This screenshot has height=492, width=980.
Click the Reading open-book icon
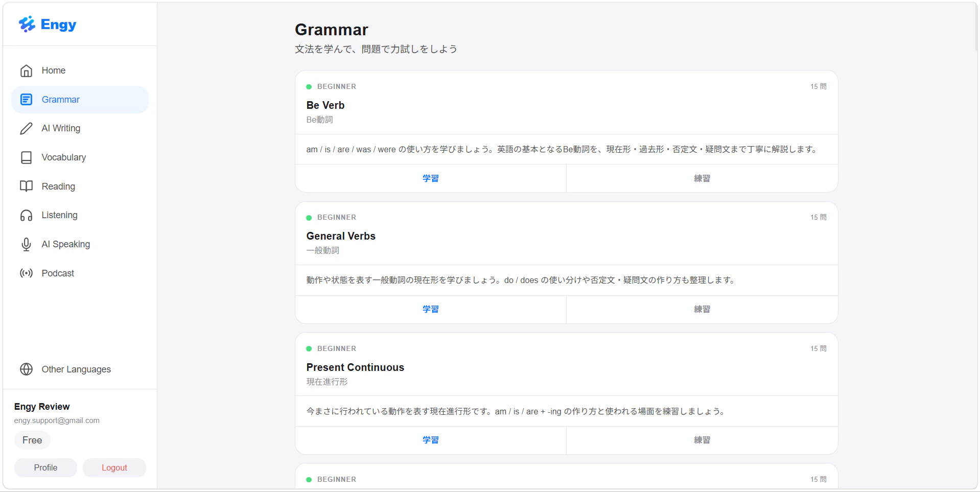[26, 186]
